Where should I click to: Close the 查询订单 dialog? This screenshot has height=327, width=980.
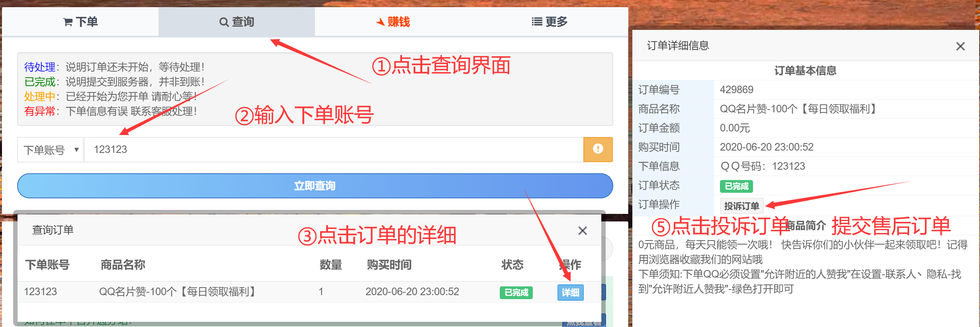pos(582,231)
